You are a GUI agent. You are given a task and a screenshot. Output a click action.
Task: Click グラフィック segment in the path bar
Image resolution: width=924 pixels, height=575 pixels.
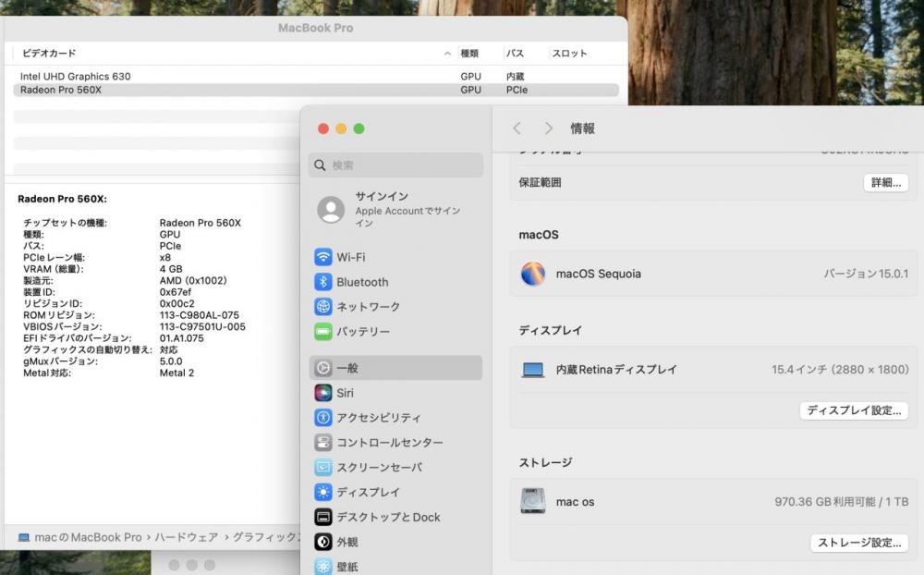point(266,537)
